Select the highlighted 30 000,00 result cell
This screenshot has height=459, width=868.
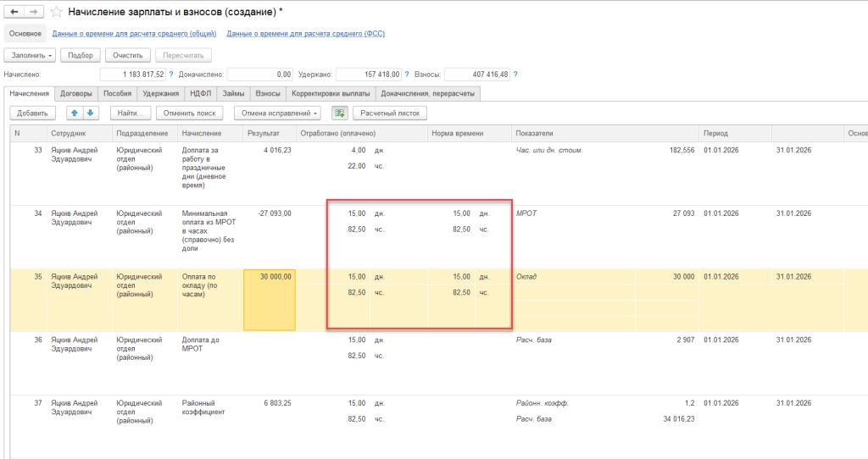click(269, 300)
